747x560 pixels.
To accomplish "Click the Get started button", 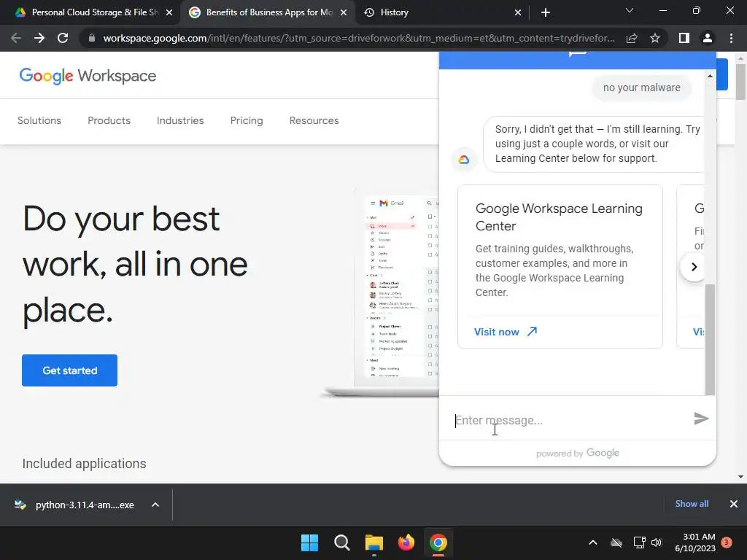I will click(x=69, y=370).
